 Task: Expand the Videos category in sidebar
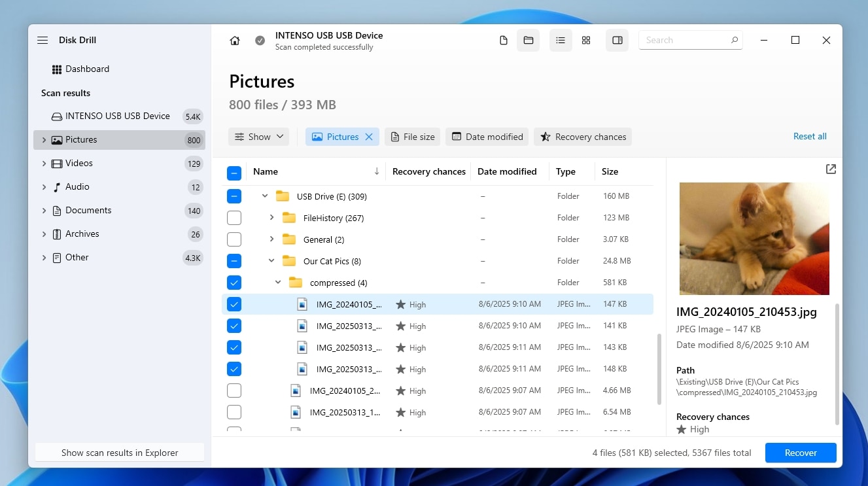(x=44, y=163)
